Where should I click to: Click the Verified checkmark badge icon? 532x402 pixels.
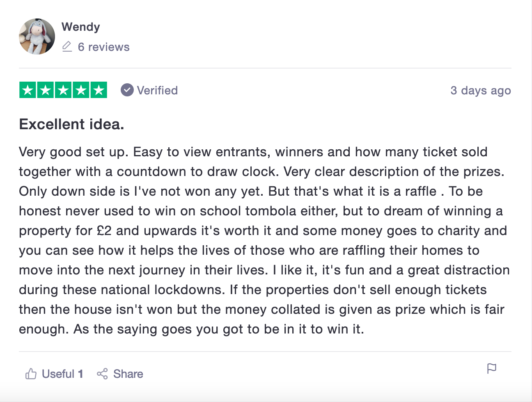click(127, 90)
